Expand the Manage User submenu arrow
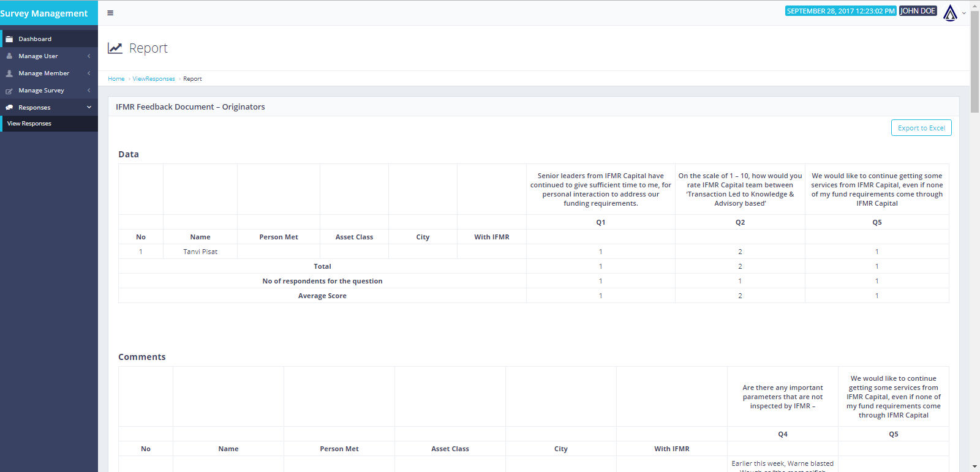980x472 pixels. point(89,56)
